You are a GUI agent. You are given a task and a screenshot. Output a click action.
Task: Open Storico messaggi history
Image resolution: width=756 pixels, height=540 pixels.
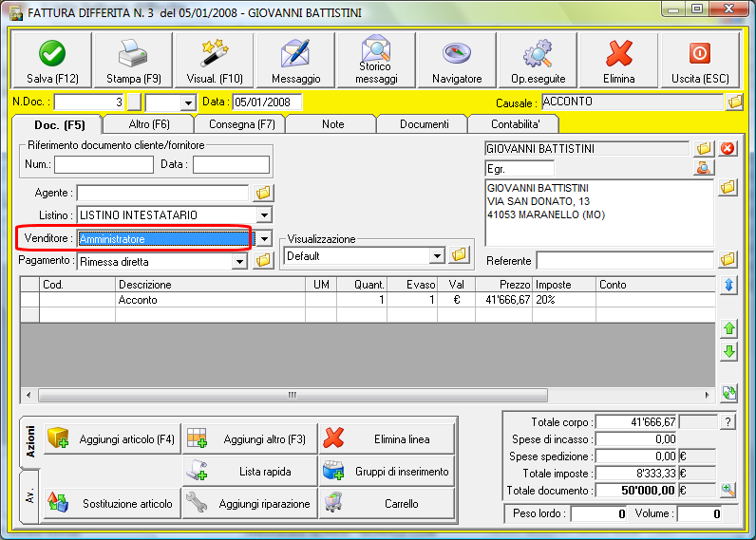click(376, 61)
